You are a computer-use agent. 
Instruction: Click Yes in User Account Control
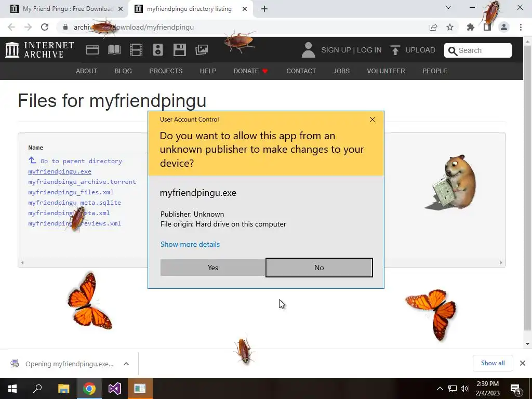click(x=212, y=268)
